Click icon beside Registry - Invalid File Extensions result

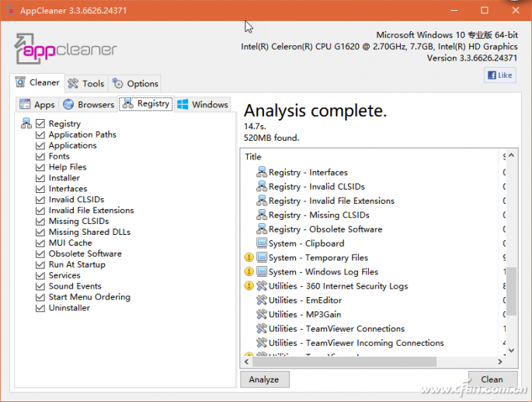(x=262, y=201)
